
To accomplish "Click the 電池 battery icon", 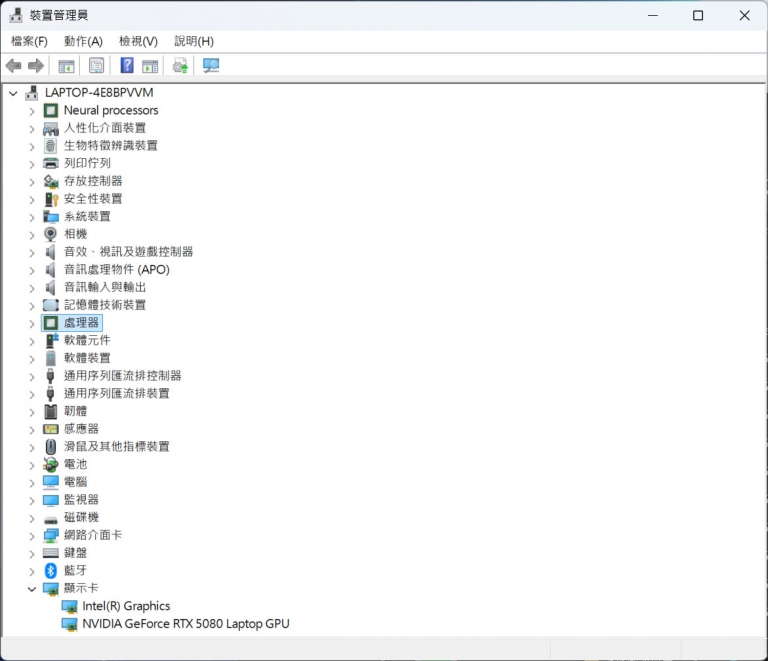I will (50, 464).
